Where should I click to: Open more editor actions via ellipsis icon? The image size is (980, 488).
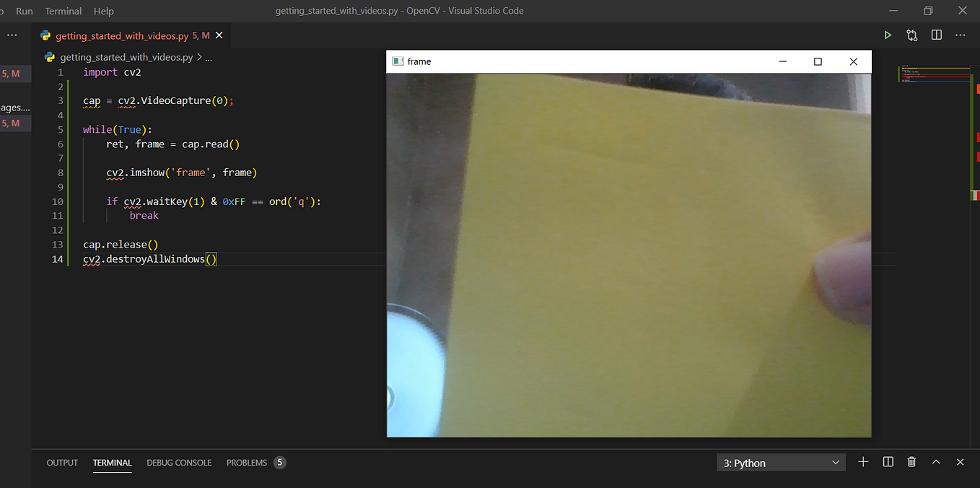[x=960, y=34]
